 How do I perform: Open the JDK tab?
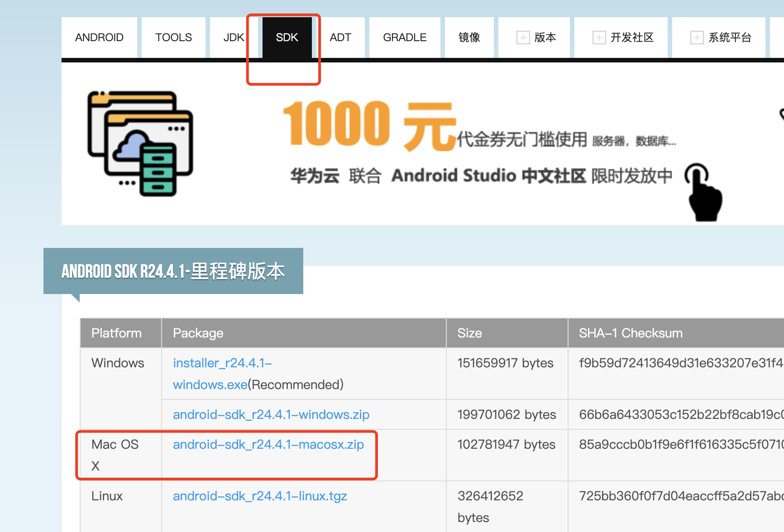234,38
